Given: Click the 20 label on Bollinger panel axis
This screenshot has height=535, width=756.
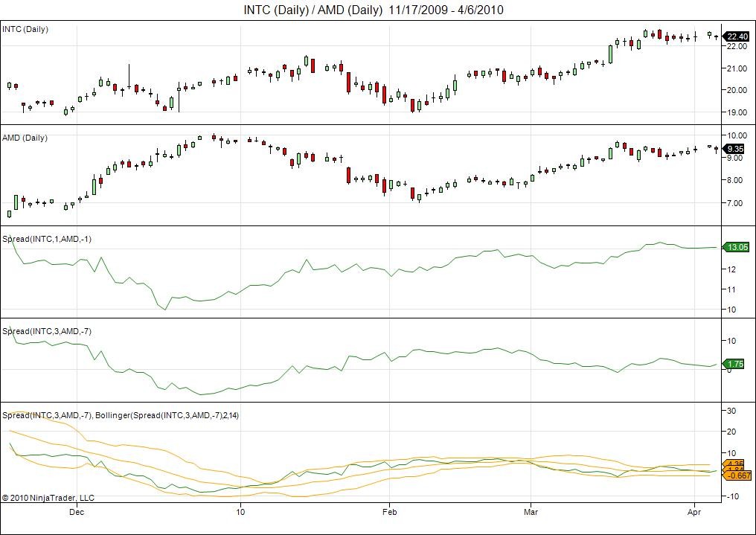Looking at the screenshot, I should 731,432.
